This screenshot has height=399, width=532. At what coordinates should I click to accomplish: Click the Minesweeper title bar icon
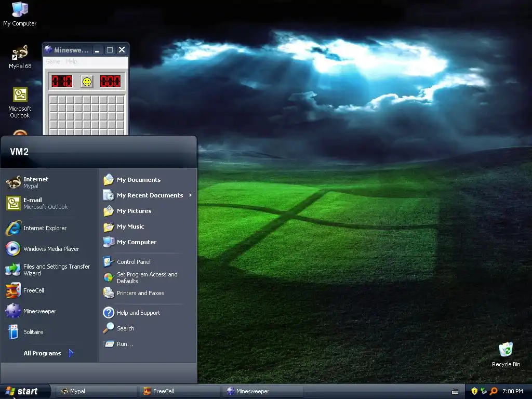click(x=48, y=49)
